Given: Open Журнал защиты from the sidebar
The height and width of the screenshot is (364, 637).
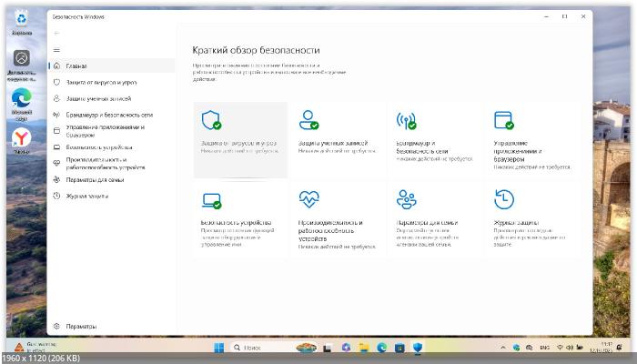Looking at the screenshot, I should coord(86,196).
